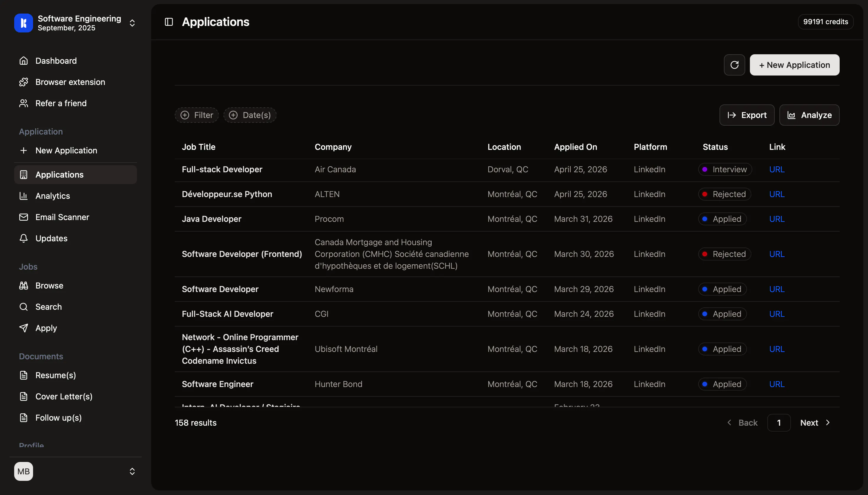This screenshot has width=868, height=495.
Task: Click the Email Scanner envelope icon
Action: point(24,217)
